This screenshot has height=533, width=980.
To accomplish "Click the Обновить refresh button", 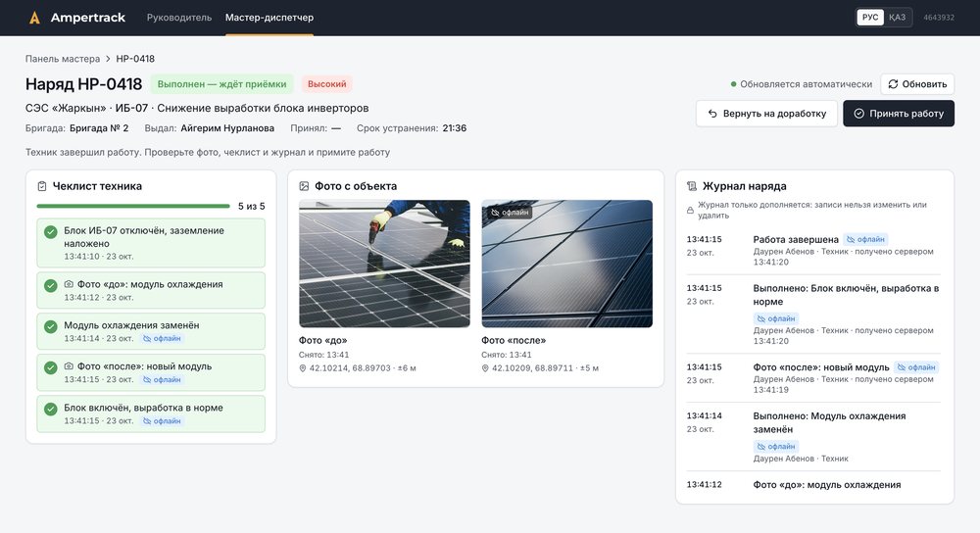I will pos(917,83).
